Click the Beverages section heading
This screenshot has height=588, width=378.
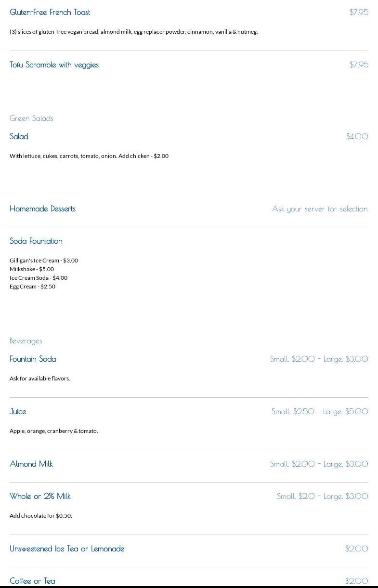(26, 341)
